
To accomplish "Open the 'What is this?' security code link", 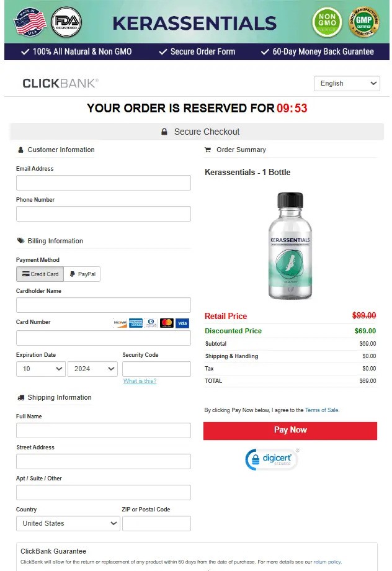I will tap(140, 381).
